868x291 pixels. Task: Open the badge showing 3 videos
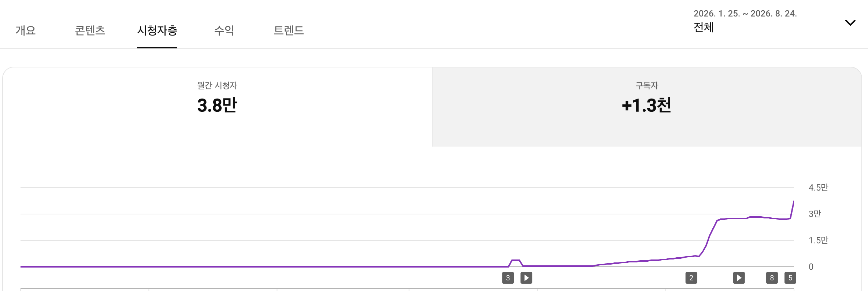[508, 278]
